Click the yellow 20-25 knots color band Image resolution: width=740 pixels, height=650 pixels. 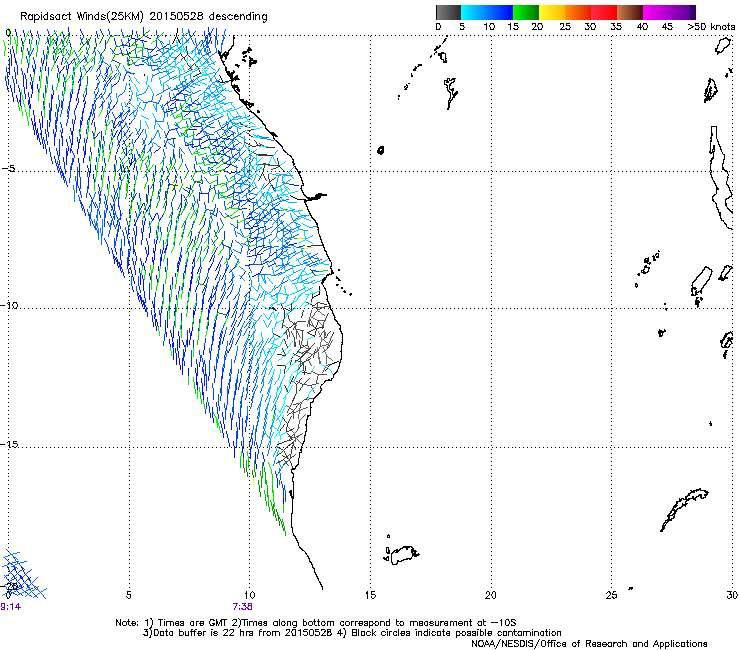(x=552, y=12)
